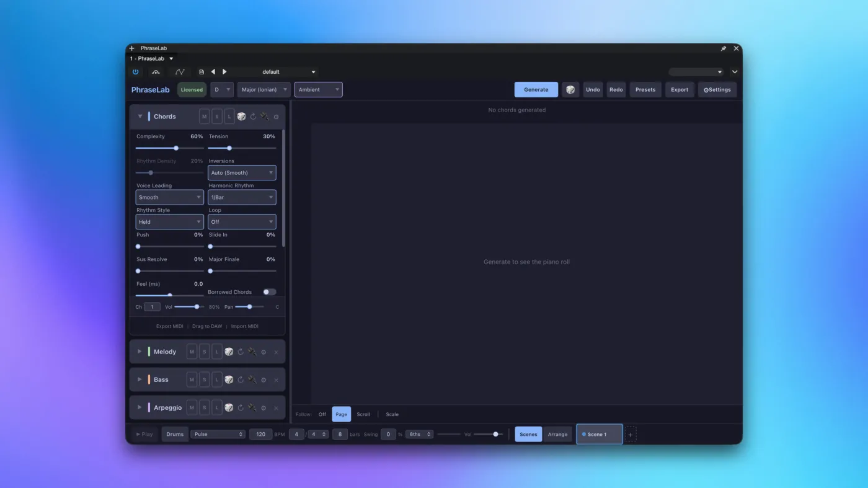Expand the Melody track panel

pyautogui.click(x=139, y=352)
